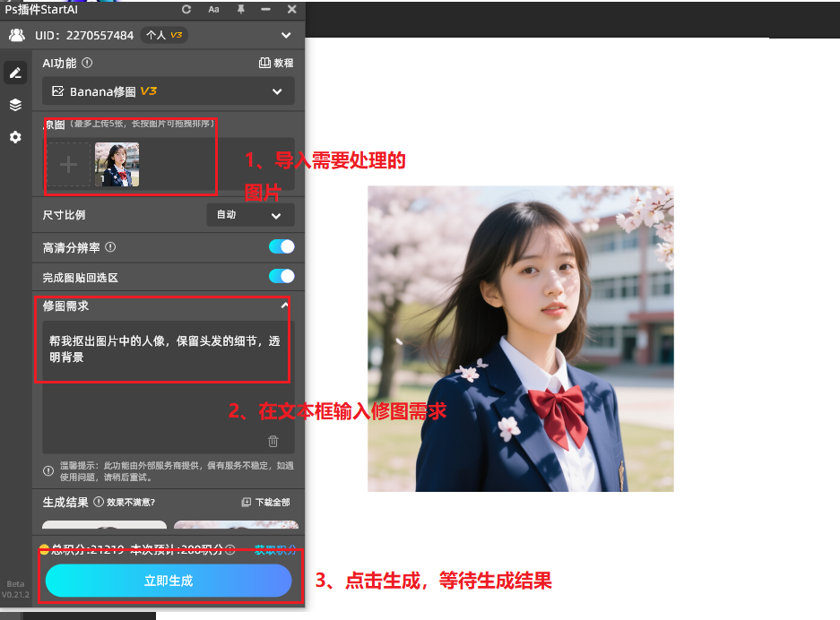Image resolution: width=840 pixels, height=620 pixels.
Task: Collapse the 修图需求 section chevron
Action: [286, 305]
